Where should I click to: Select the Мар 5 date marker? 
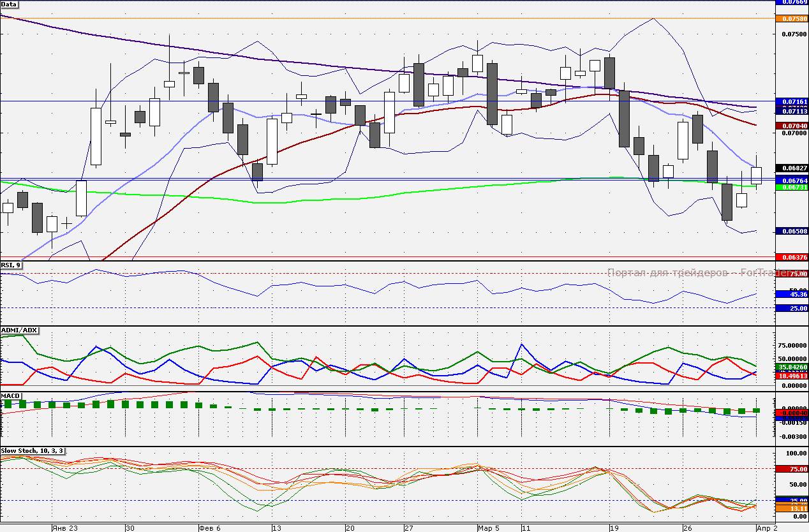[x=489, y=528]
